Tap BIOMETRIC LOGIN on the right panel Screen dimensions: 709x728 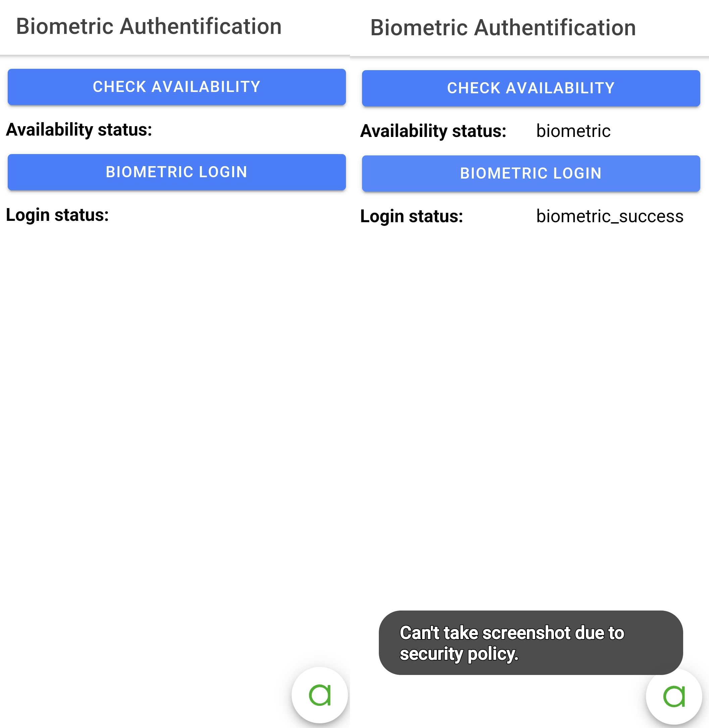click(531, 173)
